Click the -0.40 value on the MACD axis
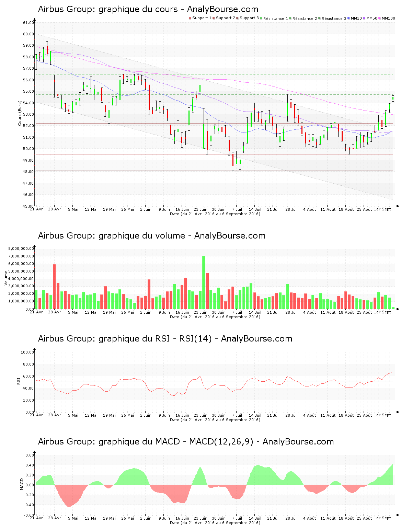 click(29, 505)
